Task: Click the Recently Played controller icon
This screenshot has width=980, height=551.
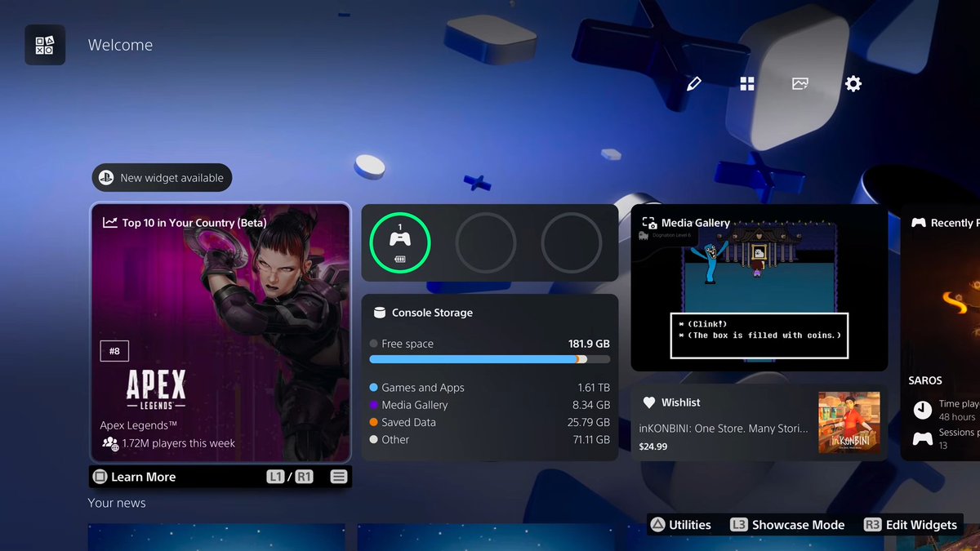Action: click(x=919, y=223)
